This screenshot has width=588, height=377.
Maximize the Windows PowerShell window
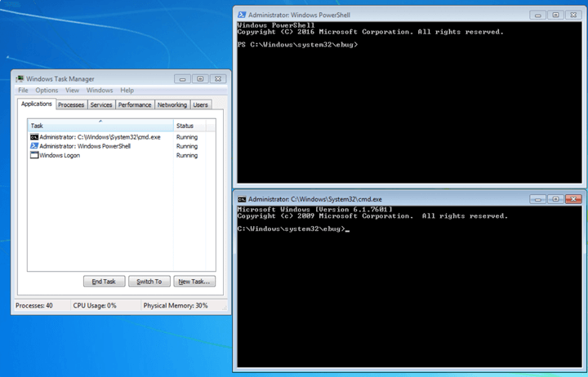pos(556,15)
